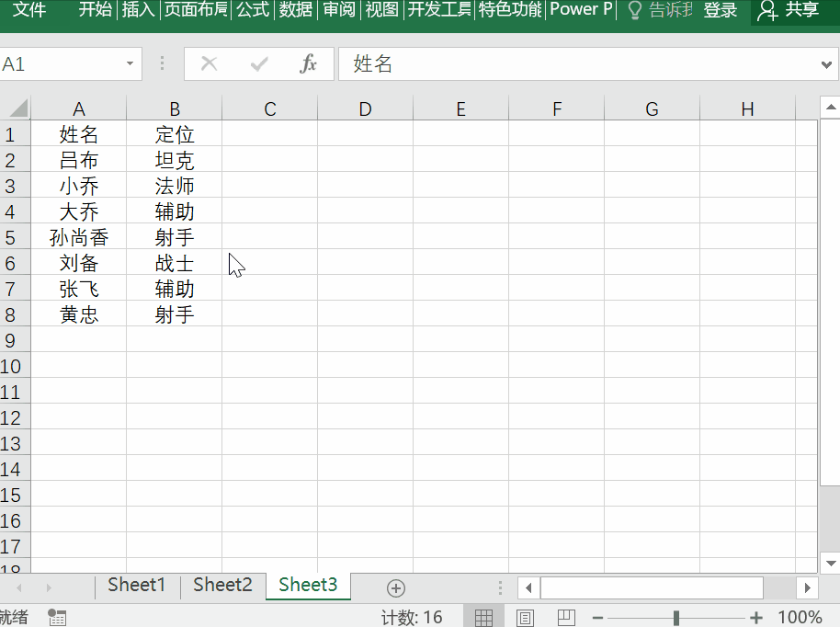Image resolution: width=840 pixels, height=627 pixels.
Task: Click cell containing 黄忠
Action: pyautogui.click(x=79, y=314)
